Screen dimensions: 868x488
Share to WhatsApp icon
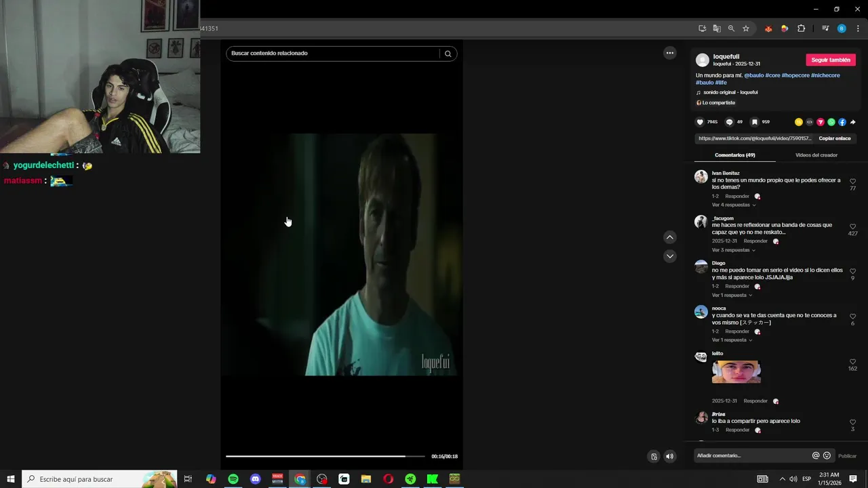831,122
